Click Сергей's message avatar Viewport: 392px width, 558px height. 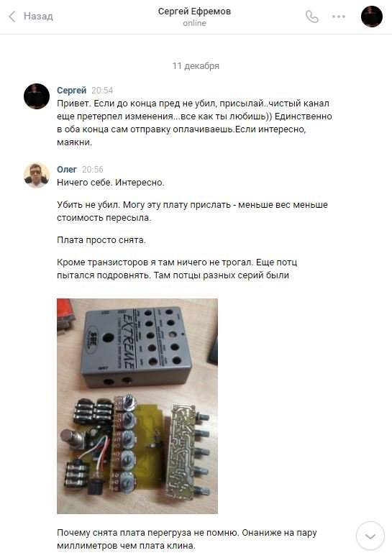click(37, 96)
